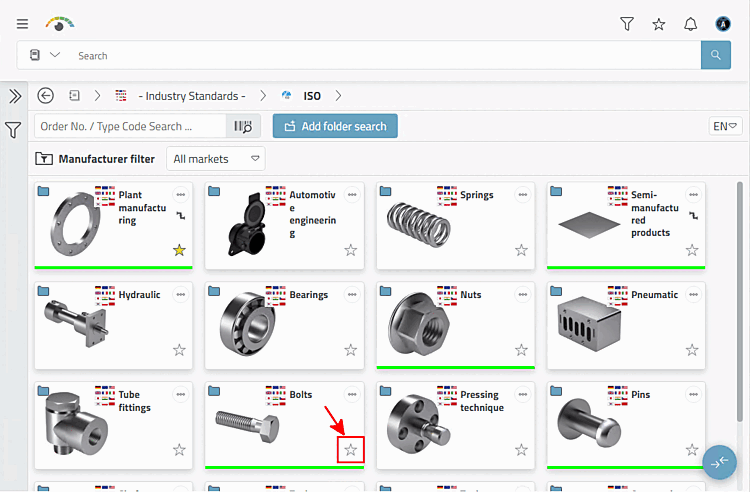Screen dimensions: 750x492
Task: Favorite the Tube fittings folder
Action: (x=179, y=449)
